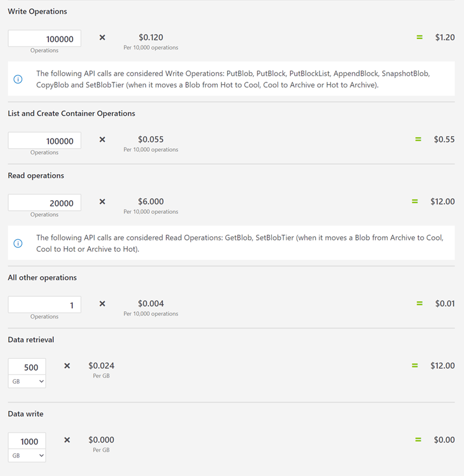Click the $0.024 Per GB retrieval price
Screen dimensions: 464x476
point(101,366)
